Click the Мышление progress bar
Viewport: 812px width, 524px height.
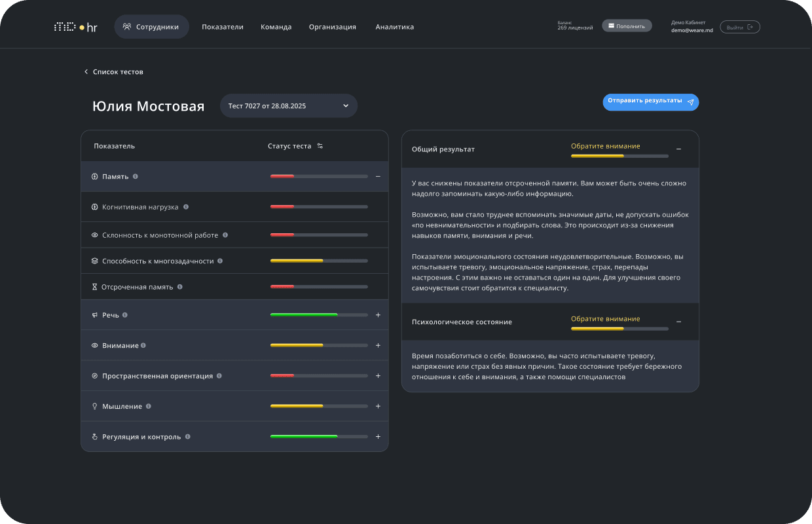pyautogui.click(x=319, y=407)
